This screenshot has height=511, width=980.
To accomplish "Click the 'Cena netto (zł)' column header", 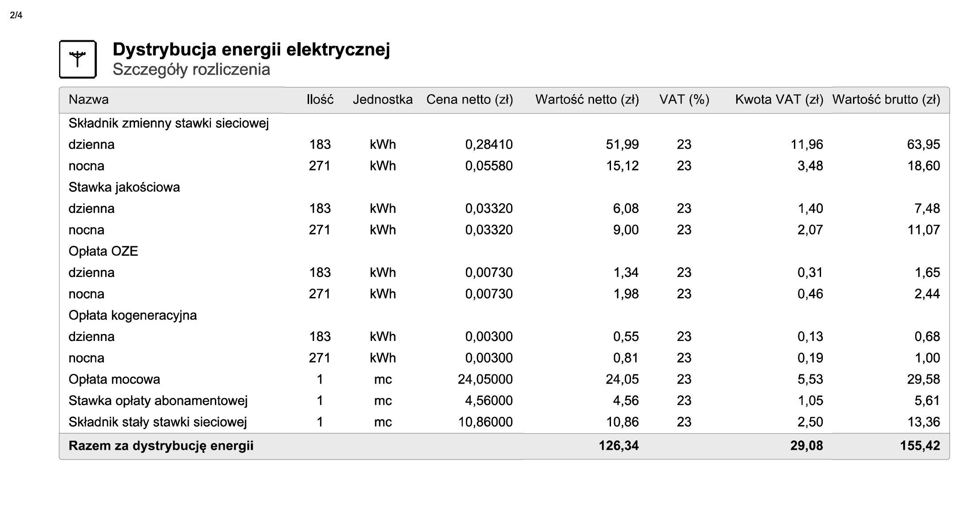I will (x=470, y=99).
